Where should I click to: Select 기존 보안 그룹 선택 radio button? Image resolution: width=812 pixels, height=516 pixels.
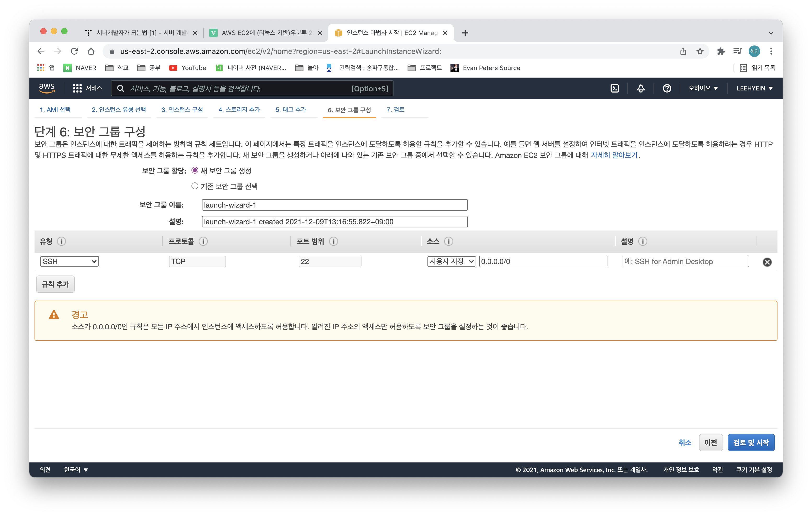[x=195, y=186]
